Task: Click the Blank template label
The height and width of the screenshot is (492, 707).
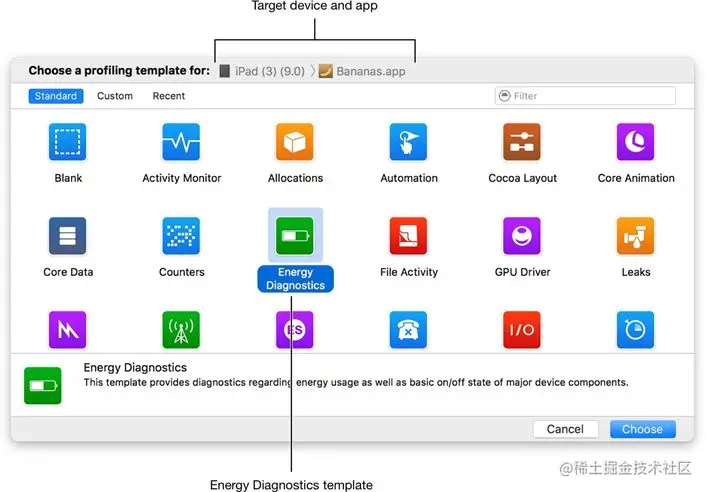Action: (x=68, y=178)
